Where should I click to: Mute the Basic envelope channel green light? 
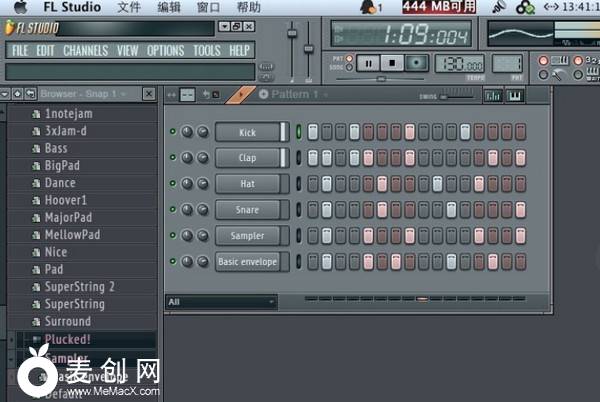tap(173, 261)
